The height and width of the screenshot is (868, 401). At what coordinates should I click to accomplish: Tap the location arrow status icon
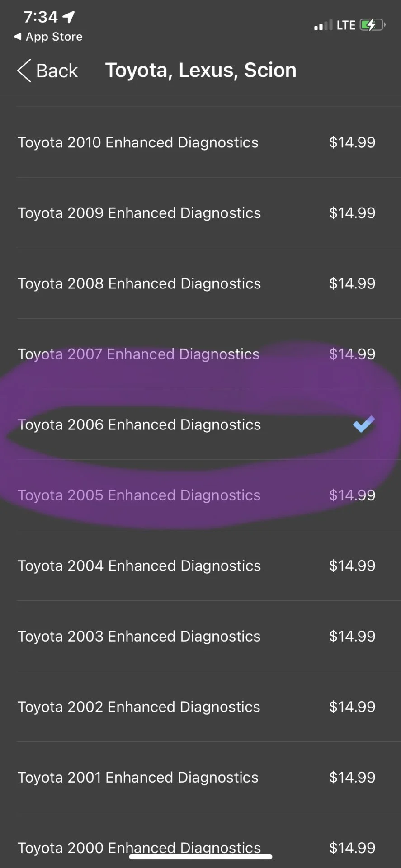coord(69,17)
